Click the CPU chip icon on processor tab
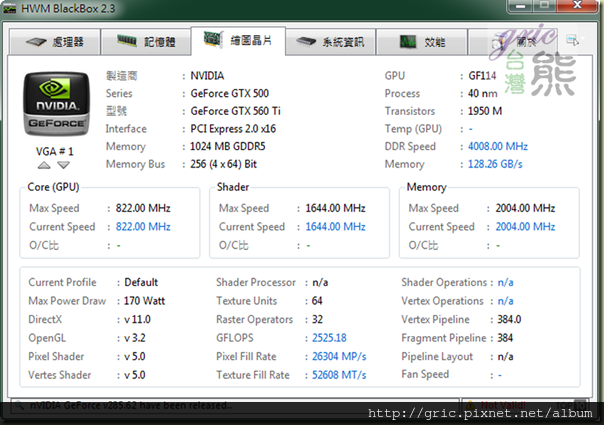Screen dimensions: 604x425 [x=36, y=42]
